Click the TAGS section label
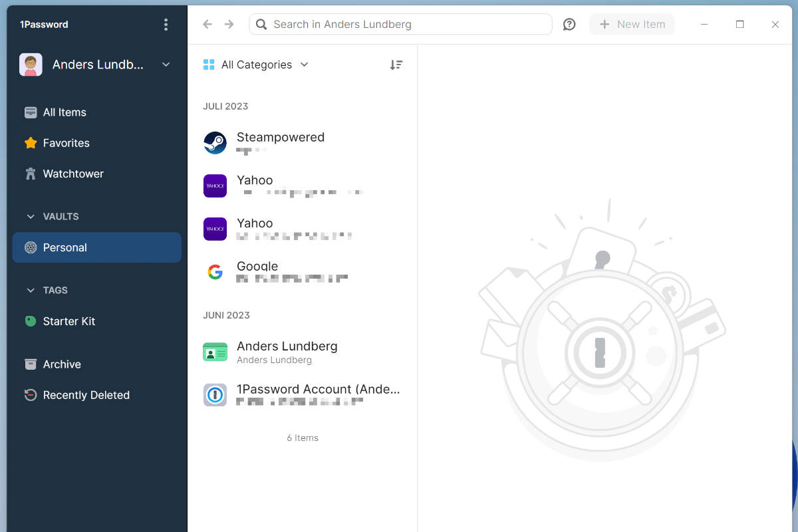 tap(55, 291)
